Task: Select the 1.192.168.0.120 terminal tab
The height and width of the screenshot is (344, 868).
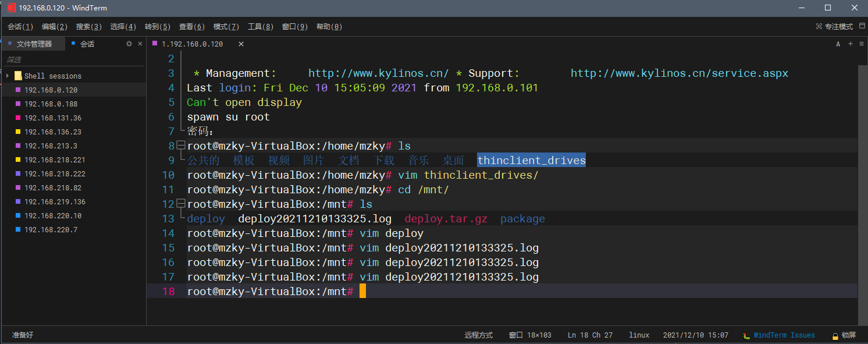Action: 191,43
